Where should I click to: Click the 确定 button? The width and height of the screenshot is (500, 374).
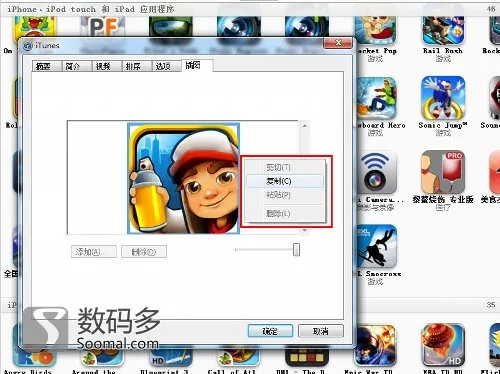[270, 331]
